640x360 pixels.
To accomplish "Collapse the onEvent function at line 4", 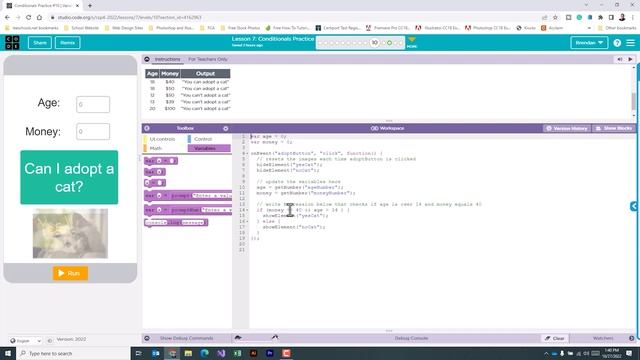I will pyautogui.click(x=247, y=153).
